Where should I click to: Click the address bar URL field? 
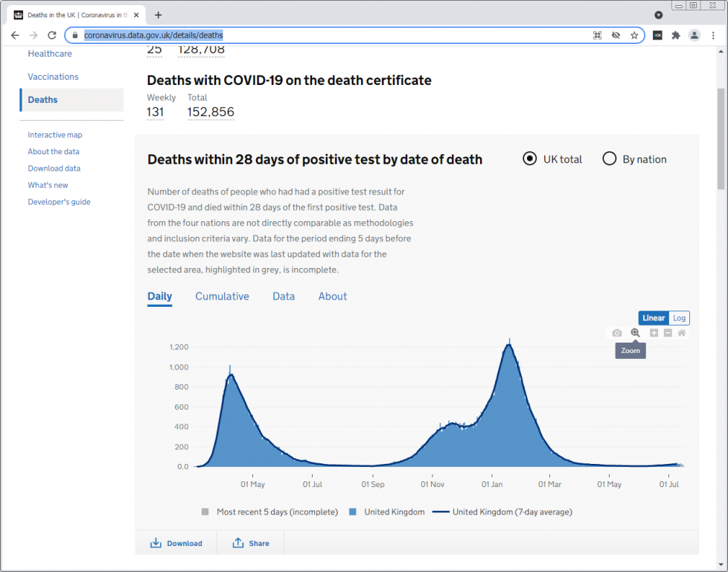335,35
